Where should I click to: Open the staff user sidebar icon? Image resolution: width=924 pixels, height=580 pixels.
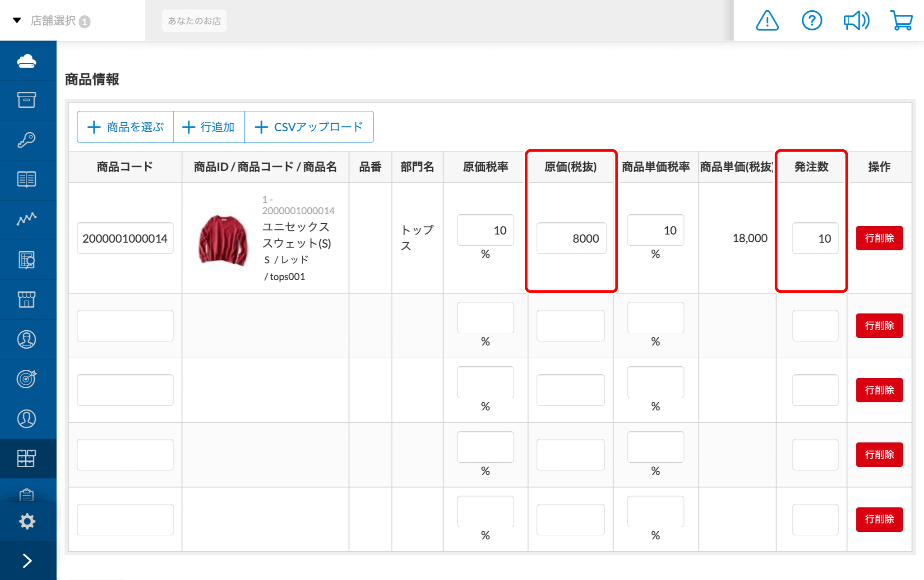(x=27, y=419)
